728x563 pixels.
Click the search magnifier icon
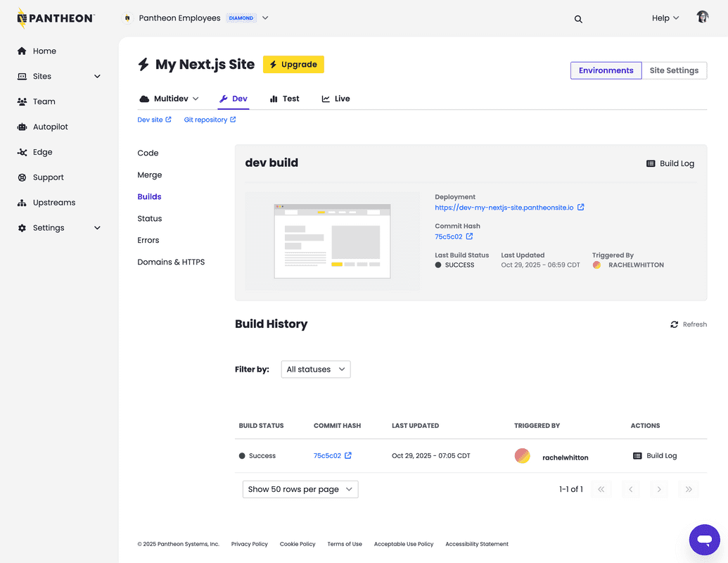578,19
